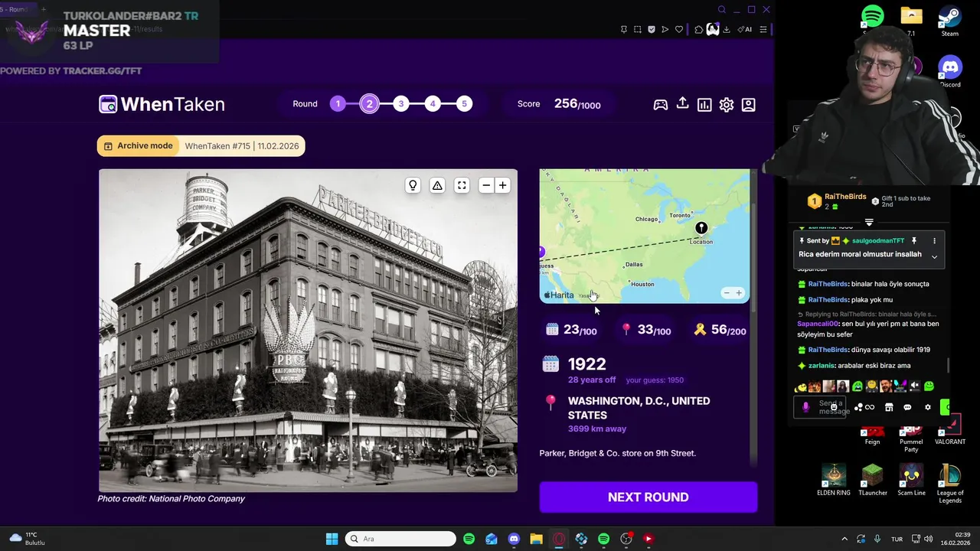
Task: Click the chat speech bubble icon
Action: [x=907, y=408]
